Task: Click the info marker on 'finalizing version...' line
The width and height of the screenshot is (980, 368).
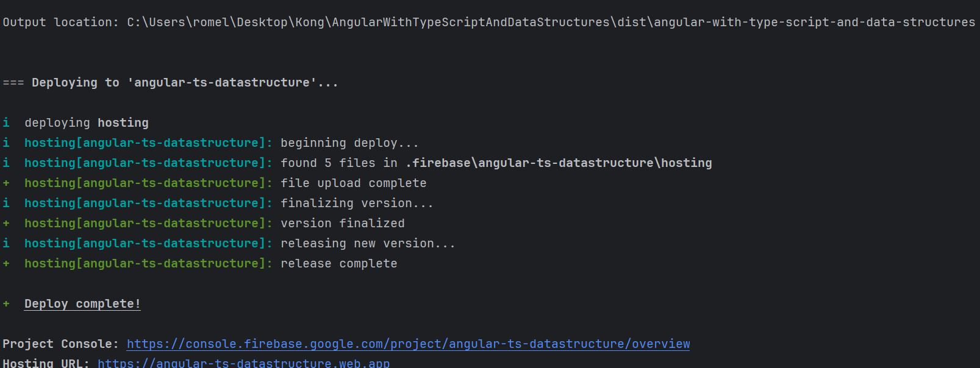Action: [6, 203]
